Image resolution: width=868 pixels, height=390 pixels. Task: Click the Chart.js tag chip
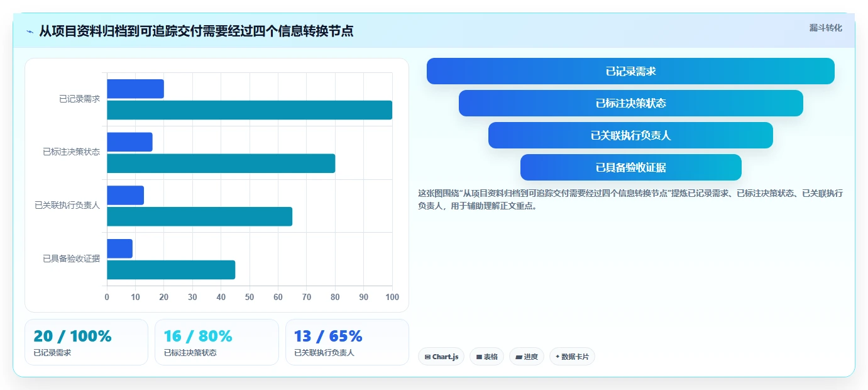point(441,357)
